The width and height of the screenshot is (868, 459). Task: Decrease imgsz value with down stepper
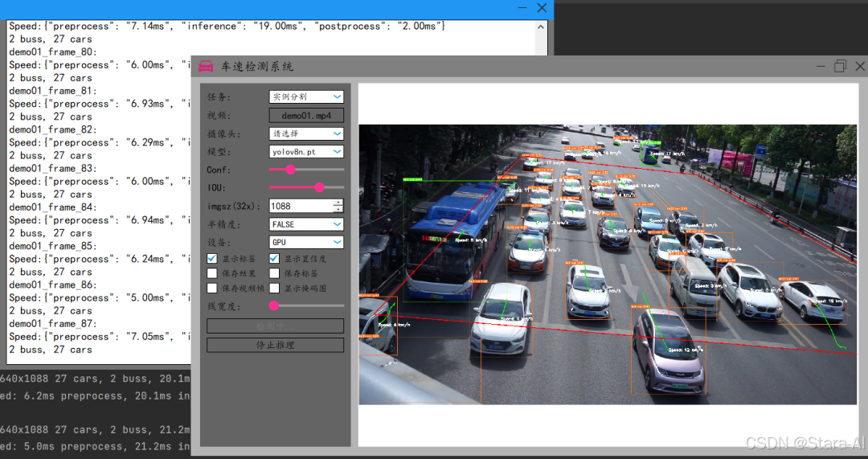coord(338,209)
